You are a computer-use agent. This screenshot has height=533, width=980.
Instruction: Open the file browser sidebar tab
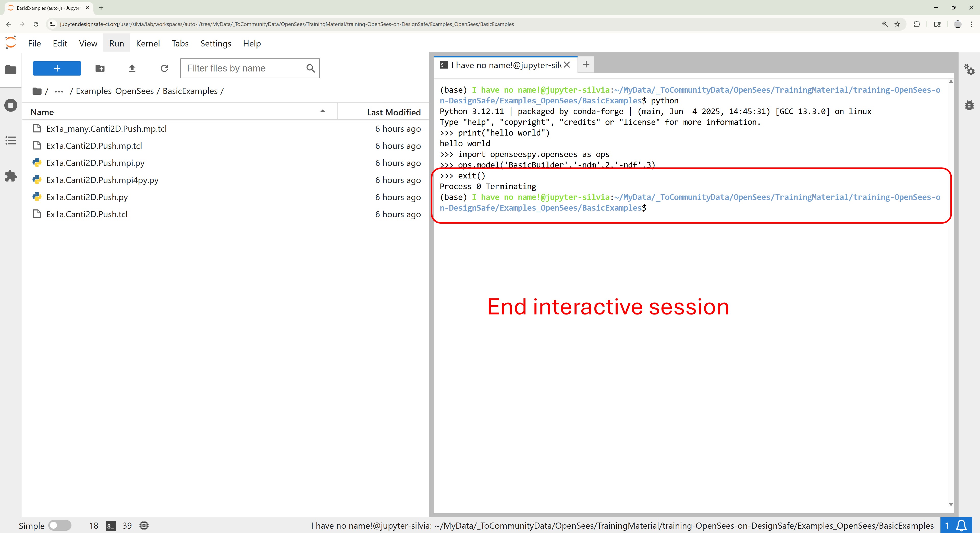click(11, 70)
